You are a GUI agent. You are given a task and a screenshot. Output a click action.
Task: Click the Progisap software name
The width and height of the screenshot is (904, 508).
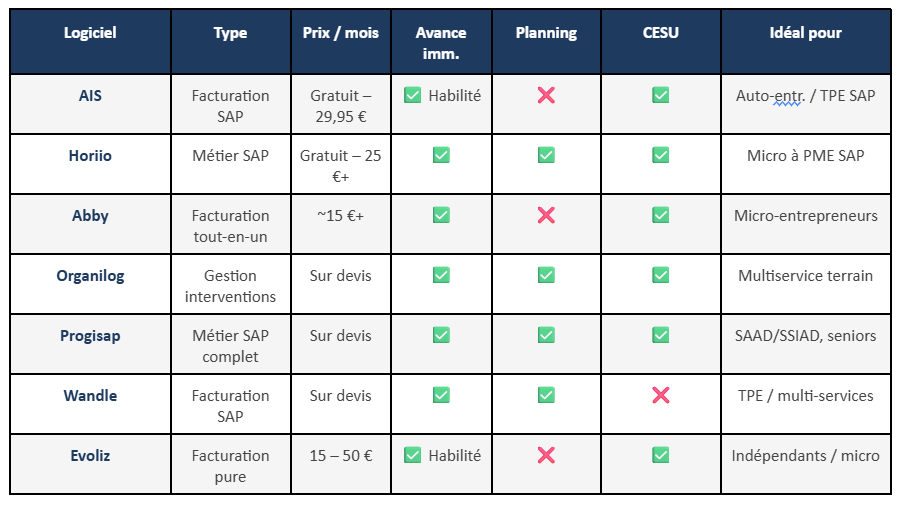pyautogui.click(x=90, y=336)
